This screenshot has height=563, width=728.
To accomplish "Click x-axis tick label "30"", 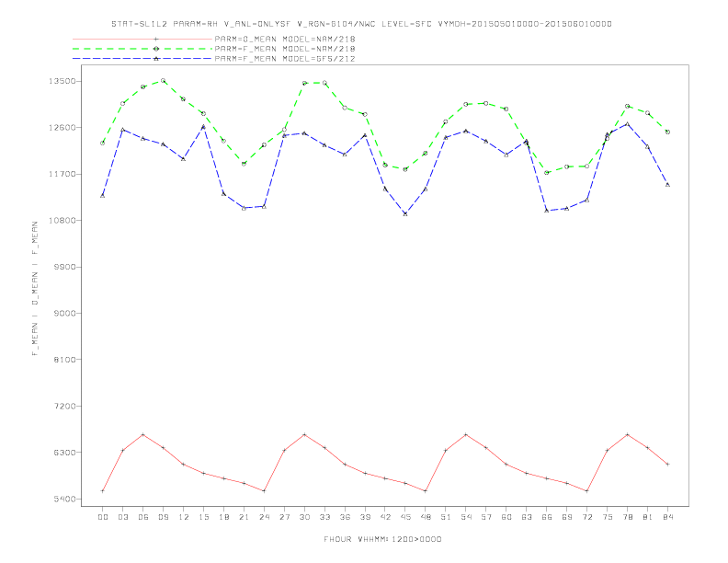I will coord(304,517).
